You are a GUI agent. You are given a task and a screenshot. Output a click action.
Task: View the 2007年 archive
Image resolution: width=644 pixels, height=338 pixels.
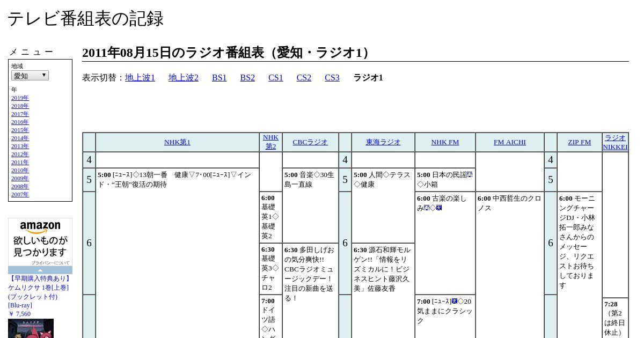tap(20, 194)
